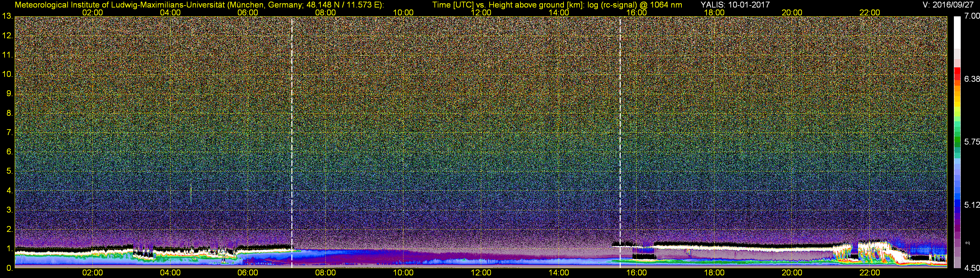Screen dimensions: 980x278
Task: Click the 4.50 color scale minimum label
Action: coord(971,268)
